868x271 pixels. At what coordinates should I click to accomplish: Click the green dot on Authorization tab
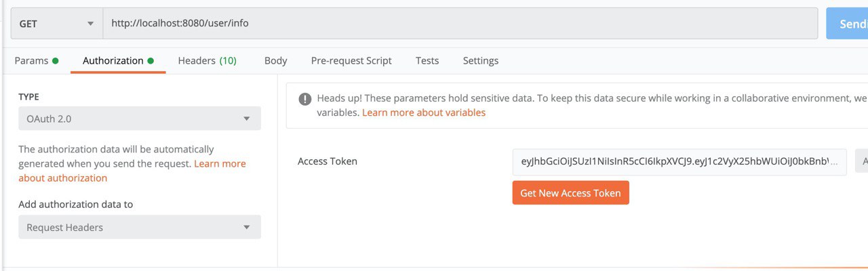(x=151, y=60)
